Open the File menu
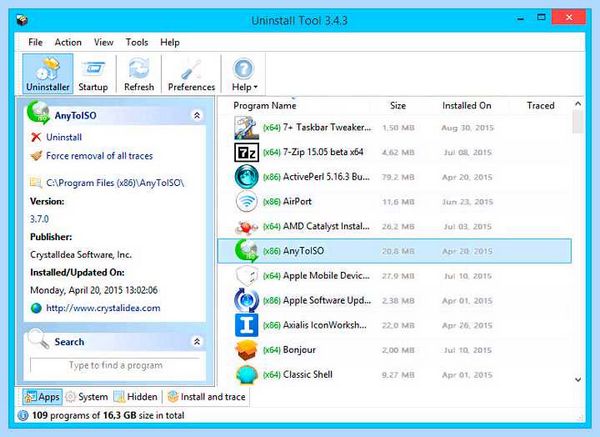The height and width of the screenshot is (437, 600). pos(35,42)
